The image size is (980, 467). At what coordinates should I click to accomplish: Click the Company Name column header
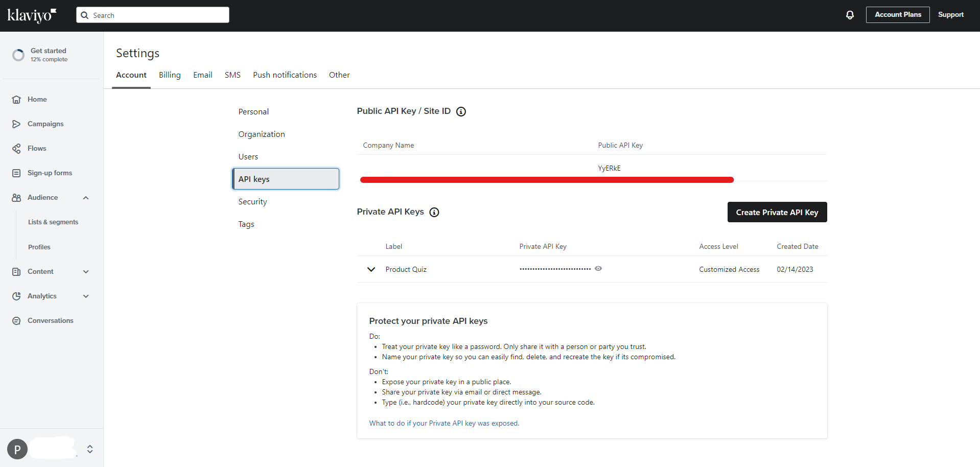coord(388,146)
